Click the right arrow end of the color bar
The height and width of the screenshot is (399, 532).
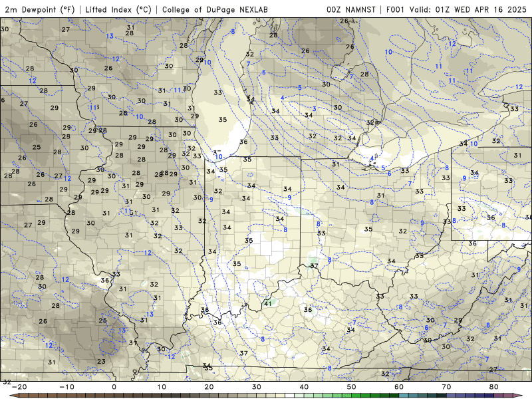[518, 396]
